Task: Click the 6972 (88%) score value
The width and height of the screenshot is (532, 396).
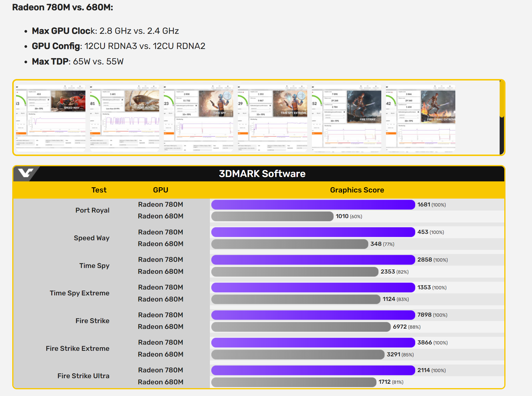Action: click(x=407, y=327)
